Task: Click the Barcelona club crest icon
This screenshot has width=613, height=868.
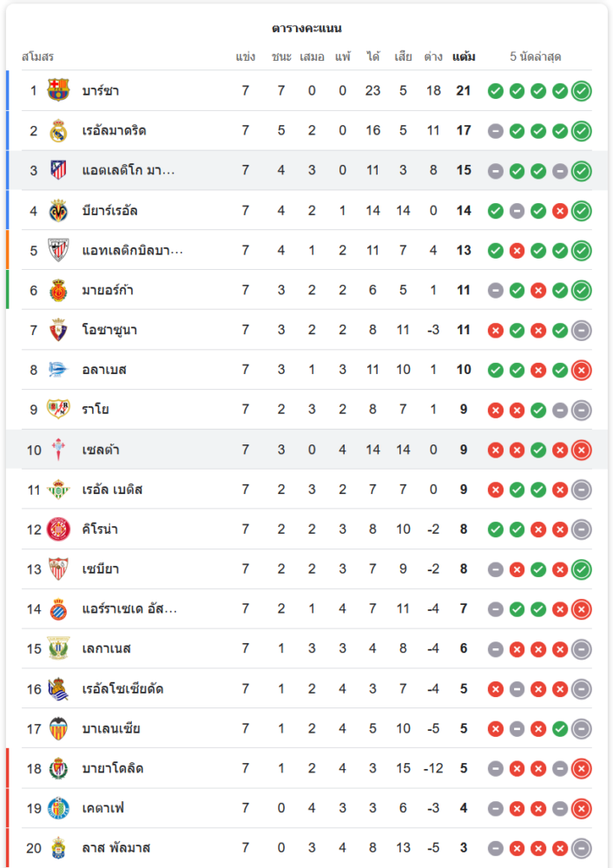Action: pos(58,90)
